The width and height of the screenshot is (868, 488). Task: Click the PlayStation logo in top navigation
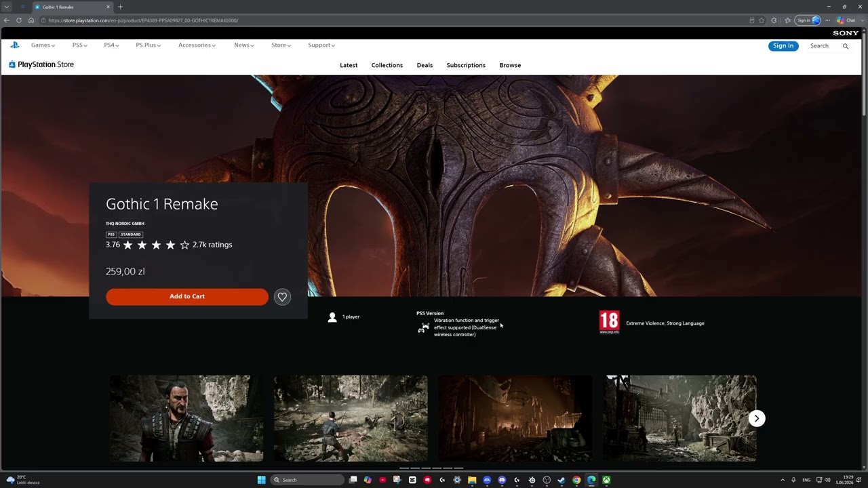tap(14, 45)
